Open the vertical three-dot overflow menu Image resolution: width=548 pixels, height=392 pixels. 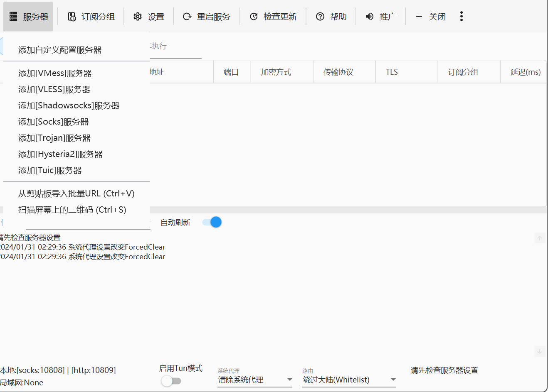pyautogui.click(x=462, y=16)
